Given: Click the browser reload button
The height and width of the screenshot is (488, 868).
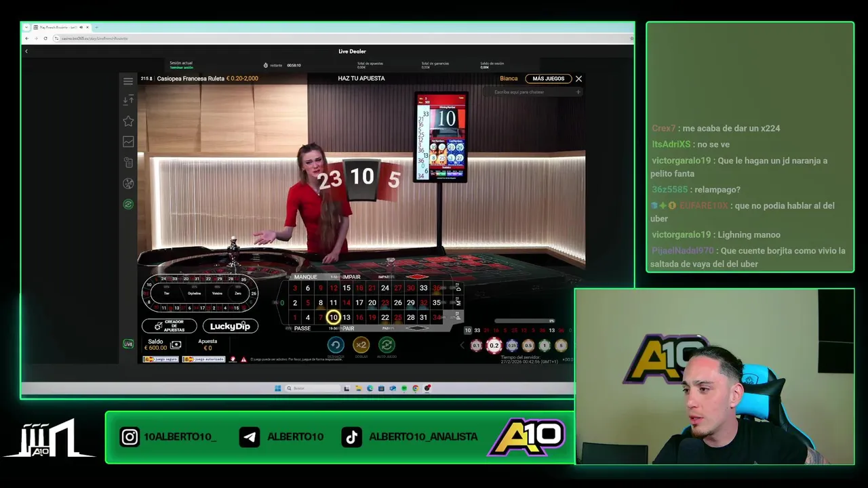Looking at the screenshot, I should [x=45, y=39].
